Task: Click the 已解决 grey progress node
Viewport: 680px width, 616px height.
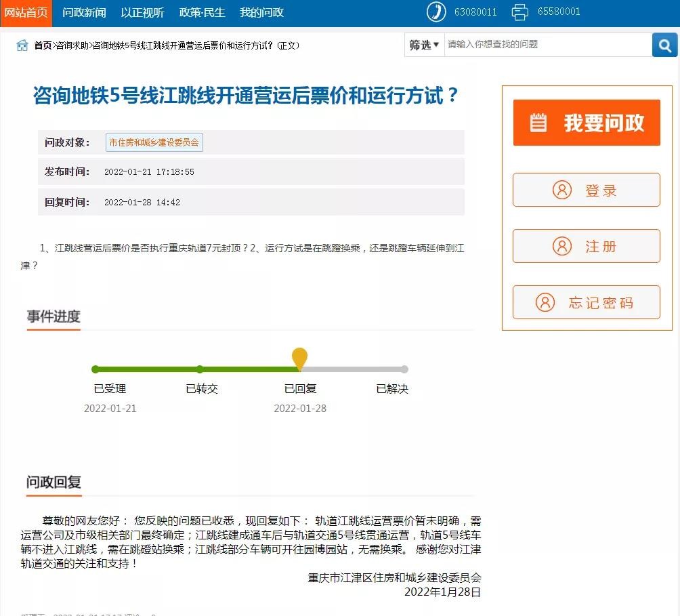Action: [x=404, y=369]
